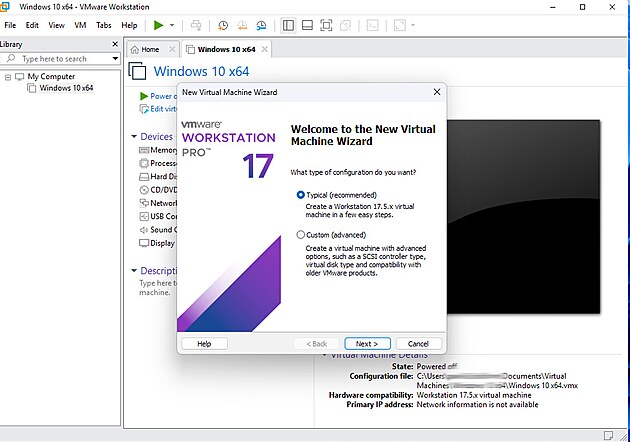The image size is (630, 442).
Task: Click the Send Ctrl+Alt+Del toolbar icon
Action: click(x=196, y=24)
